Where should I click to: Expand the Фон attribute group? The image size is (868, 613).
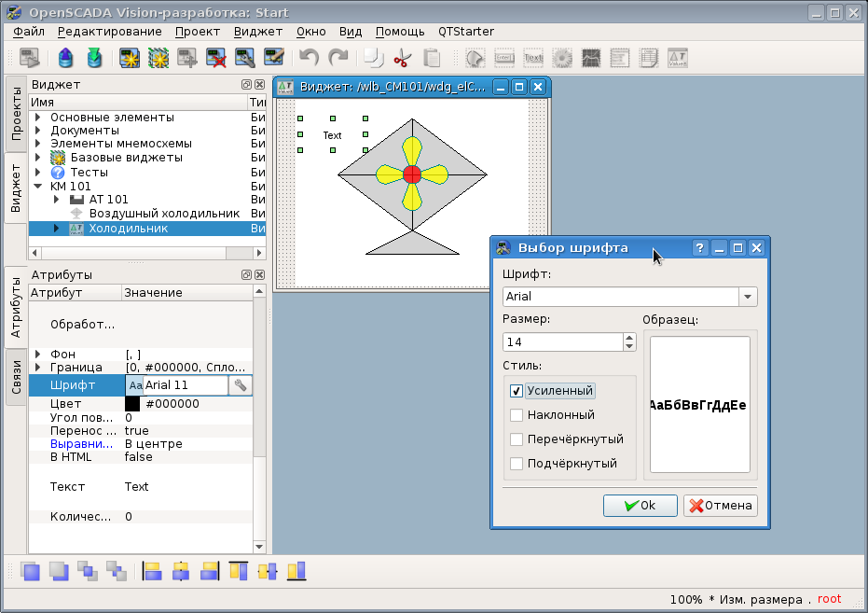pyautogui.click(x=37, y=355)
